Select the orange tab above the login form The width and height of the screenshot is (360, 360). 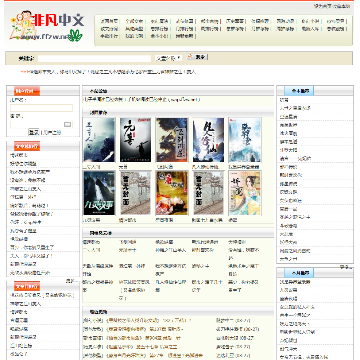pos(27,91)
